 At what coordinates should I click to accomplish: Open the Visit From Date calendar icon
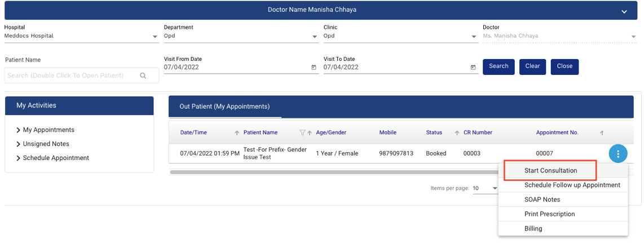314,68
